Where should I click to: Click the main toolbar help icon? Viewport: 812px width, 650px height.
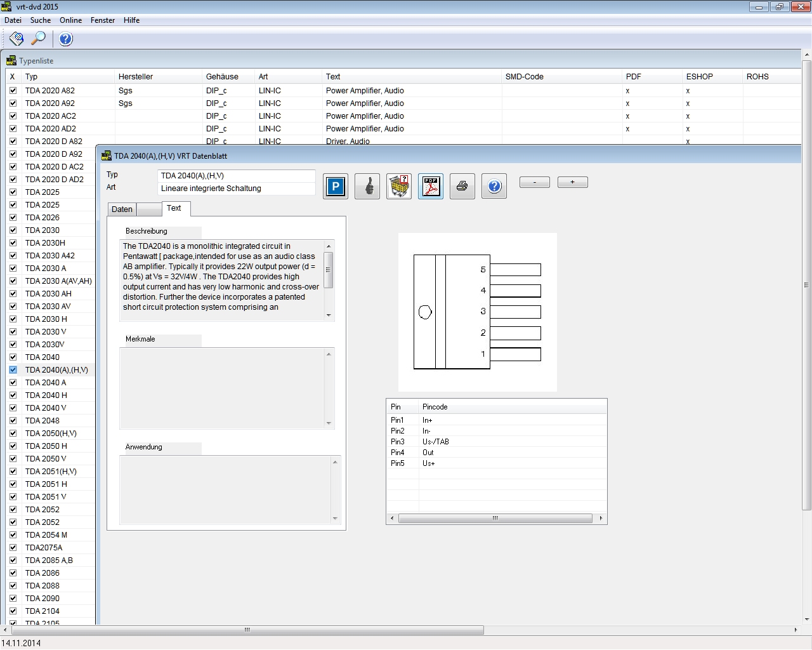66,39
